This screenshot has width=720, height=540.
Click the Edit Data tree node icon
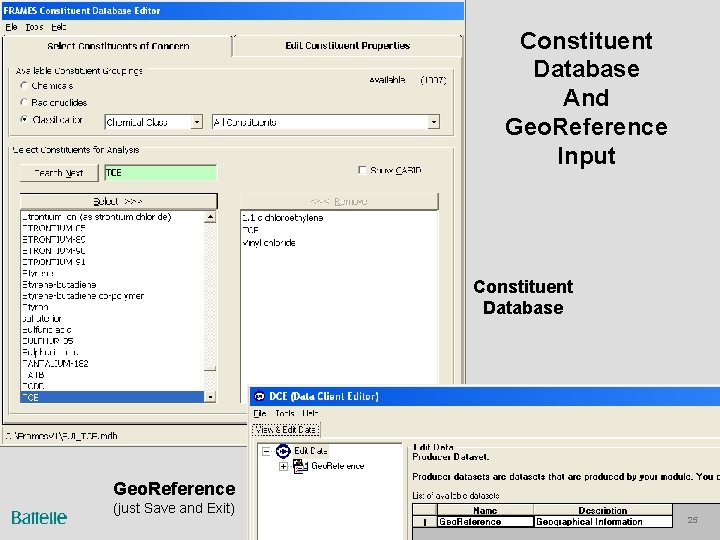(x=283, y=451)
